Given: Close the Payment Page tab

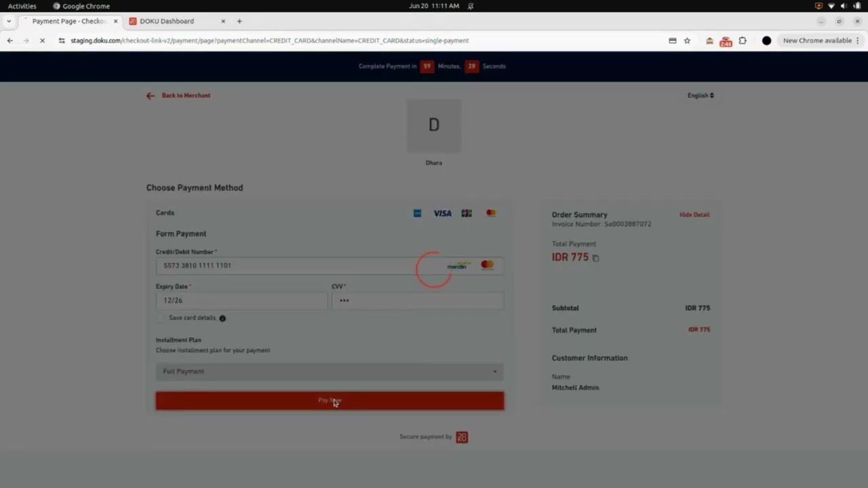Looking at the screenshot, I should 115,21.
